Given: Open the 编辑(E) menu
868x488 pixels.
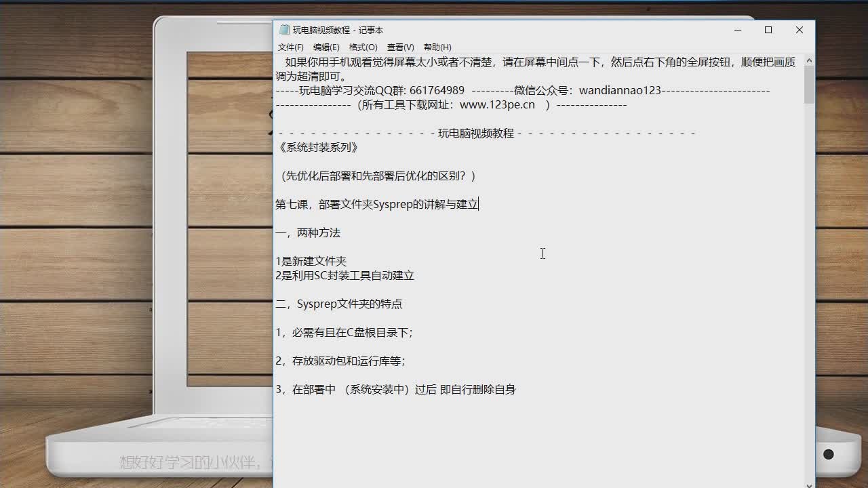Looking at the screenshot, I should (326, 47).
